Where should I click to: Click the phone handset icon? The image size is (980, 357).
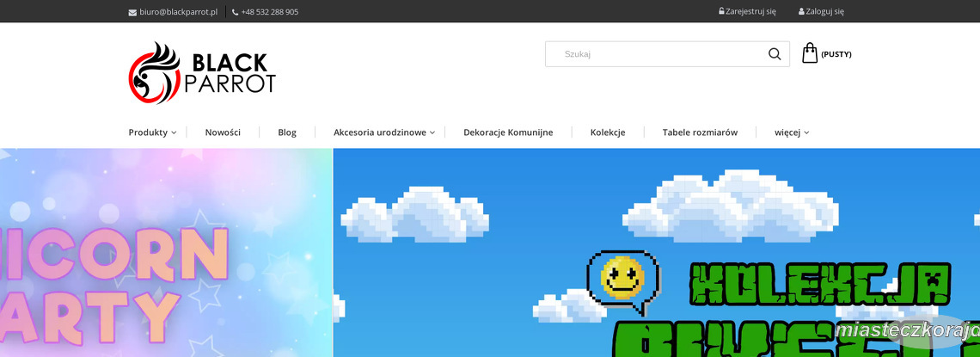click(x=235, y=13)
